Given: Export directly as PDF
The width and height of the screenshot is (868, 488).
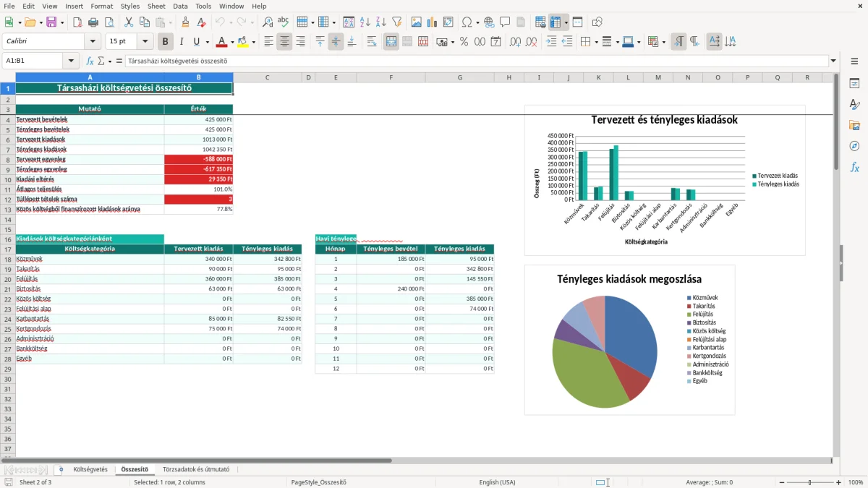Looking at the screenshot, I should coord(77,22).
